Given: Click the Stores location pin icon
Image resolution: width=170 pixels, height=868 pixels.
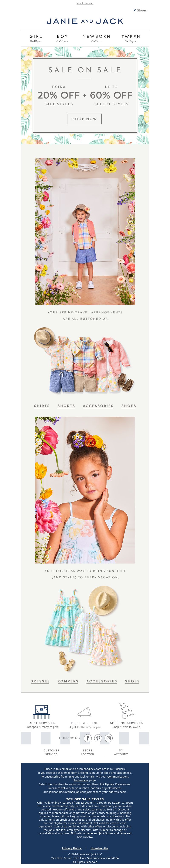Looking at the screenshot, I should [x=135, y=10].
